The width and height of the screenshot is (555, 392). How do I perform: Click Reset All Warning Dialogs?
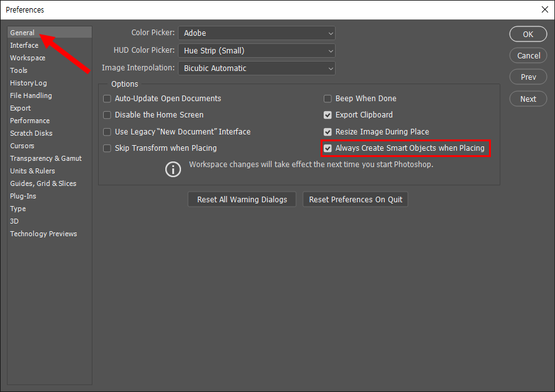tap(242, 200)
